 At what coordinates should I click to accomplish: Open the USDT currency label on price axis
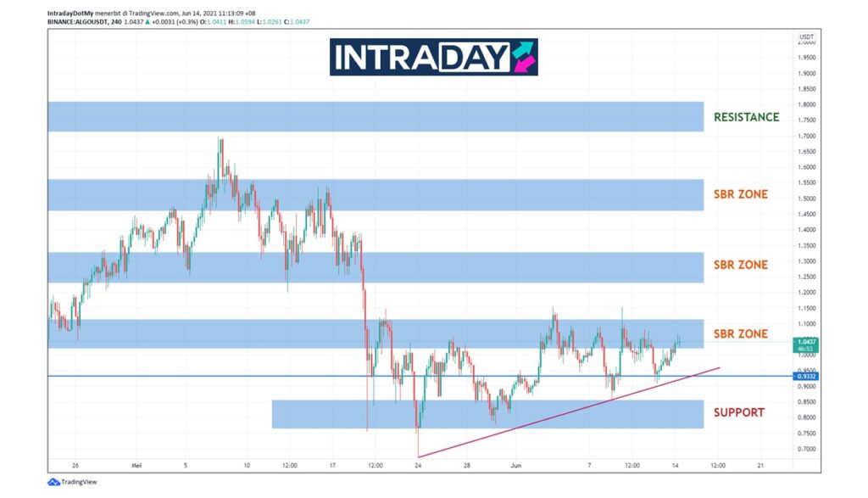click(805, 37)
